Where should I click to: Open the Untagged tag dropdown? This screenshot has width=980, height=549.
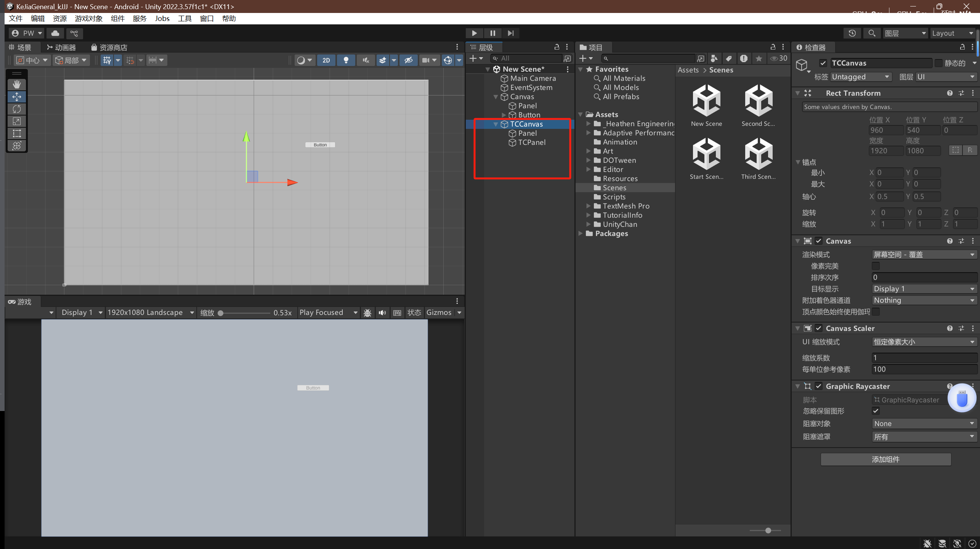[x=861, y=77]
